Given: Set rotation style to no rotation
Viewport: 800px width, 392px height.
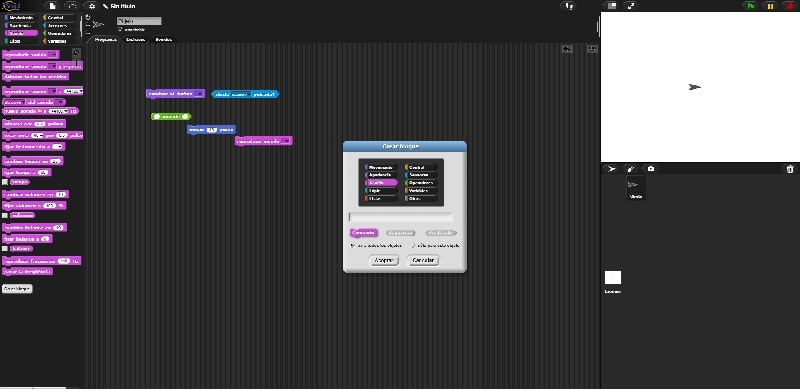Looking at the screenshot, I should (88, 32).
